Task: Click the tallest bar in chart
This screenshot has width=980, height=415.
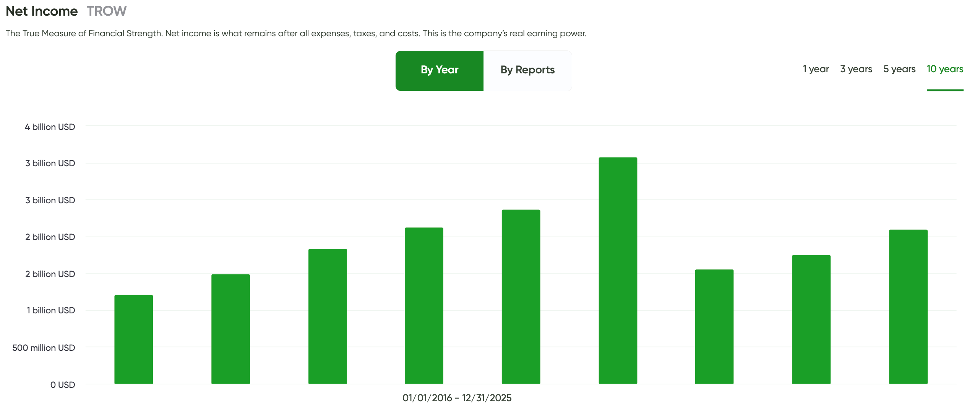Action: point(618,271)
